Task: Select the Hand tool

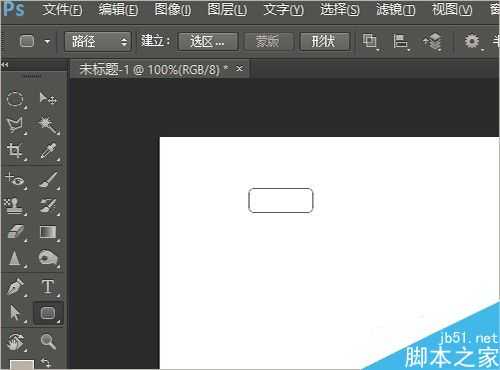Action: click(15, 341)
